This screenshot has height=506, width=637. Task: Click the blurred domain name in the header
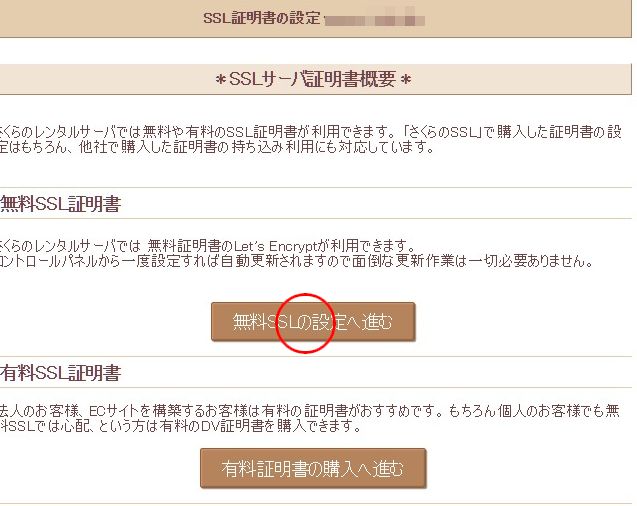(375, 19)
